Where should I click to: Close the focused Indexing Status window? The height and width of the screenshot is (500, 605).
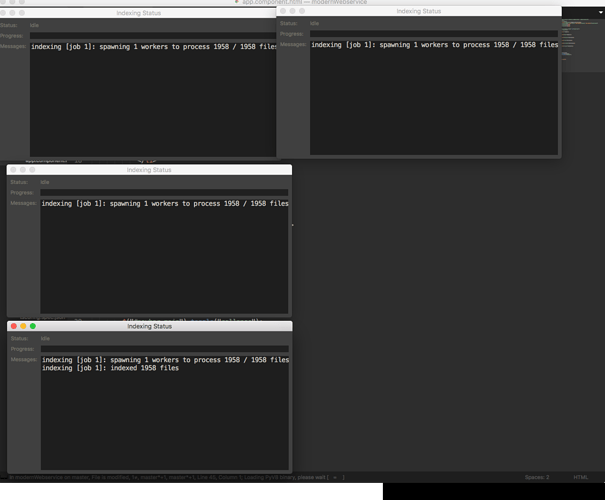(x=13, y=326)
